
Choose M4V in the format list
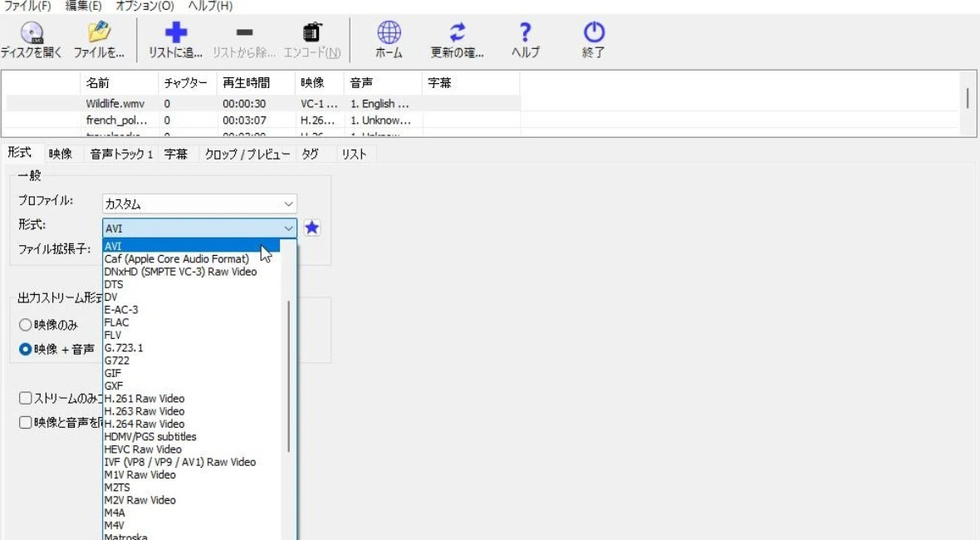(x=191, y=525)
